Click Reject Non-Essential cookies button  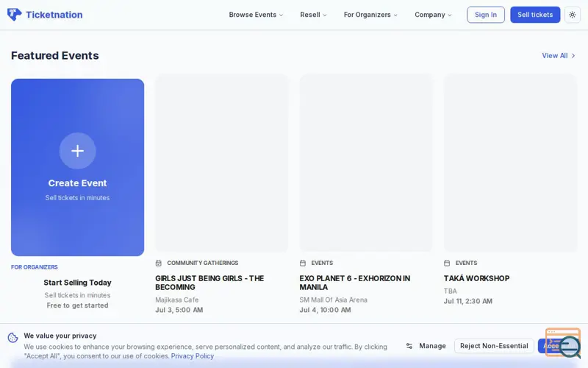(494, 346)
